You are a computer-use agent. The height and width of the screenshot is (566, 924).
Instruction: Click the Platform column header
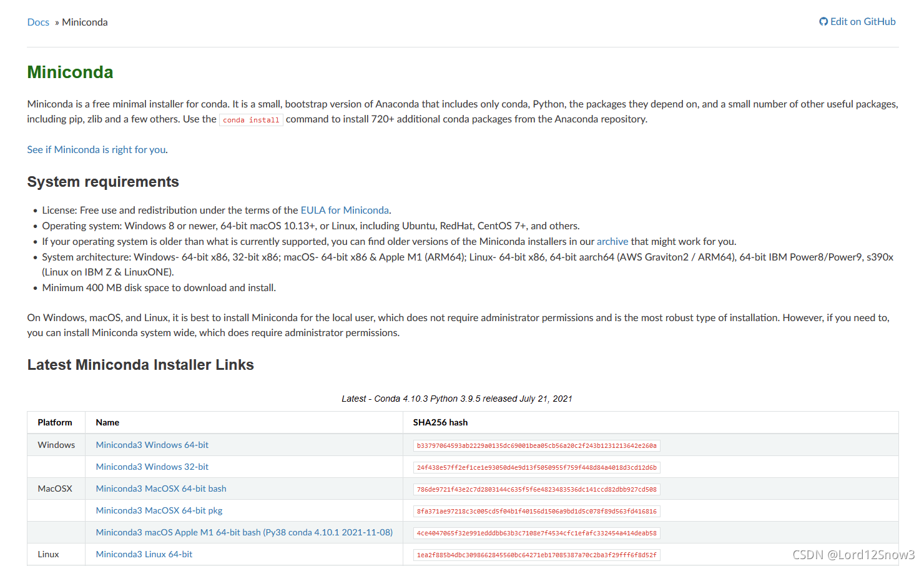(x=55, y=423)
